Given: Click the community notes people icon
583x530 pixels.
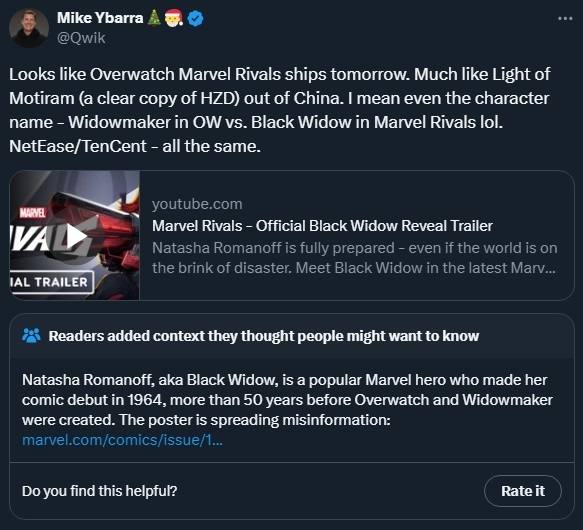Looking at the screenshot, I should [x=31, y=335].
